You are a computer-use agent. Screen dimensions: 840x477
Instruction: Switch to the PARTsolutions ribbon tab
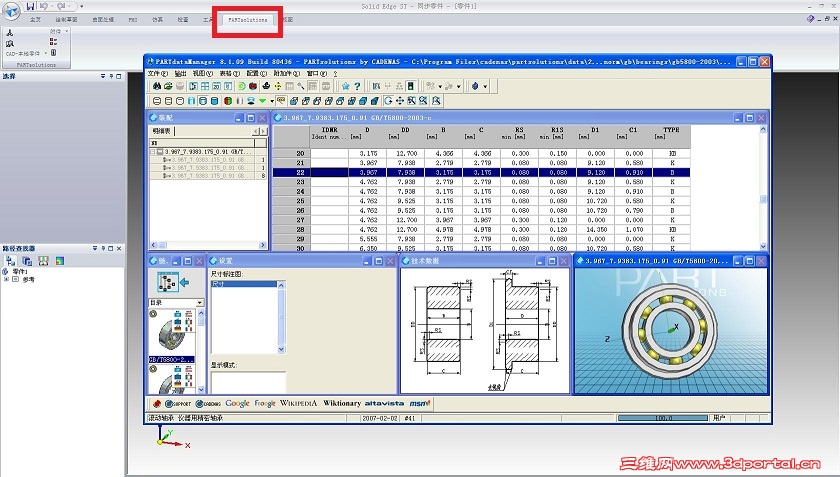pos(248,20)
